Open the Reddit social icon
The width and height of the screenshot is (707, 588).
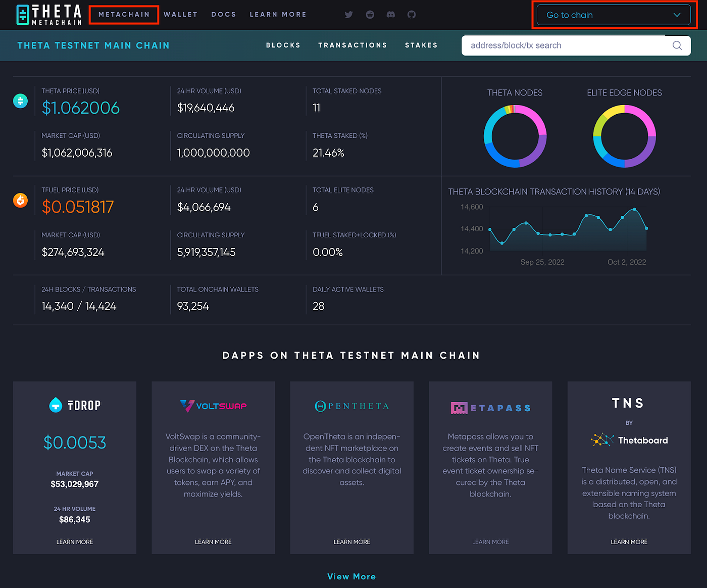point(370,15)
